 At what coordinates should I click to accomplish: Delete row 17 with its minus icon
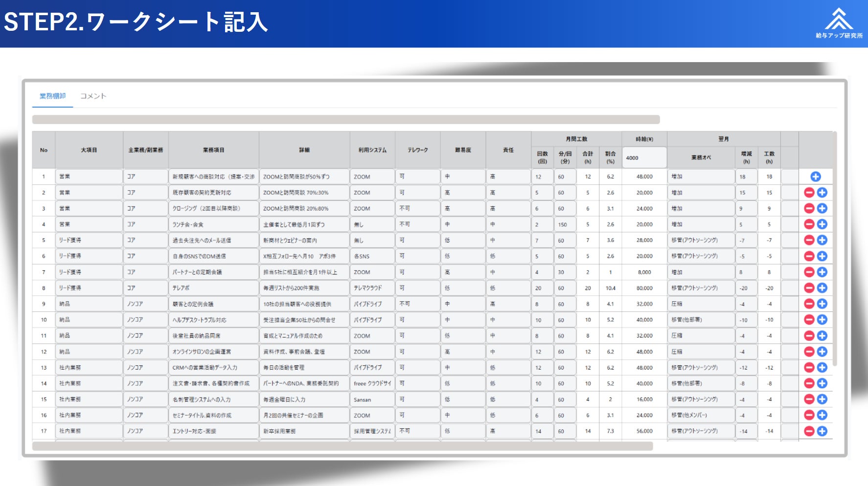(809, 431)
